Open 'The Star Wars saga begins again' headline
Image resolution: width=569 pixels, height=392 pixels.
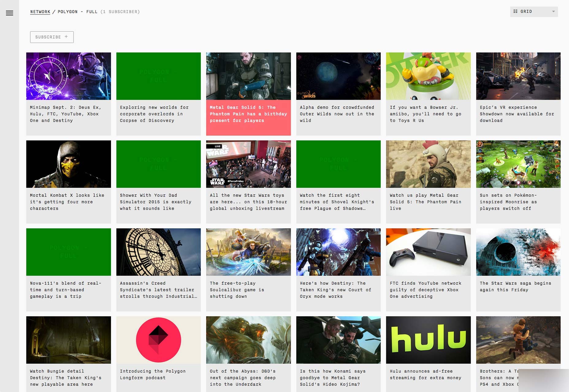(515, 286)
